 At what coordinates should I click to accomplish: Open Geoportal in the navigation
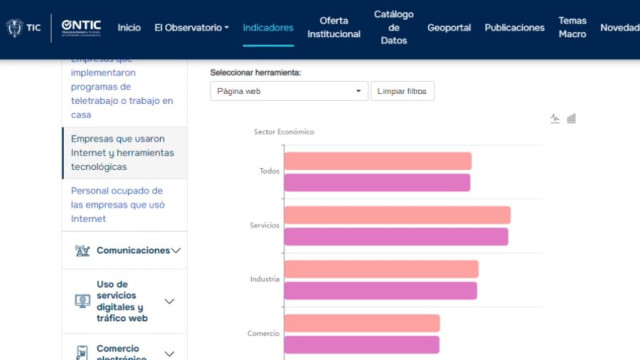pos(449,28)
